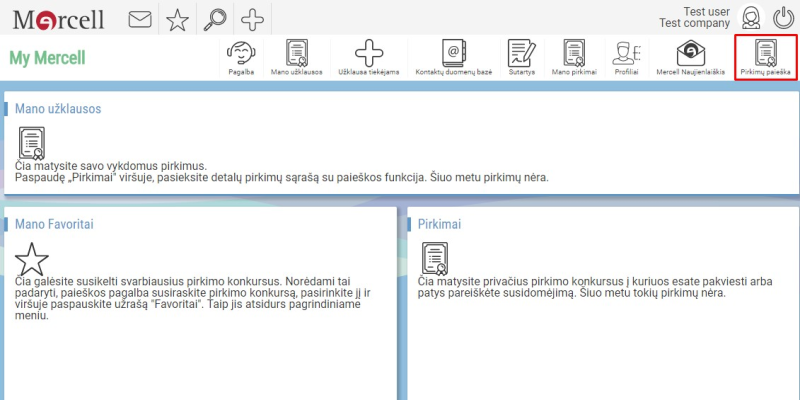
Task: Open the envelope messages icon
Action: [x=141, y=19]
